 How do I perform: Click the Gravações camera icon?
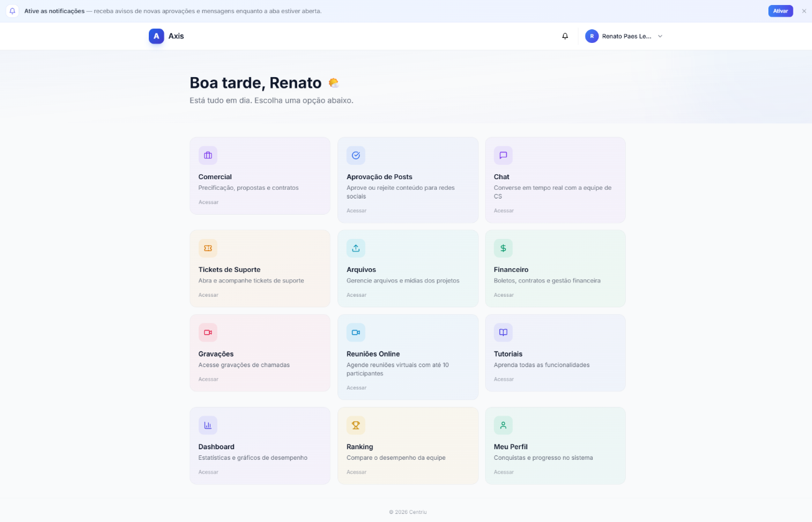[208, 332]
